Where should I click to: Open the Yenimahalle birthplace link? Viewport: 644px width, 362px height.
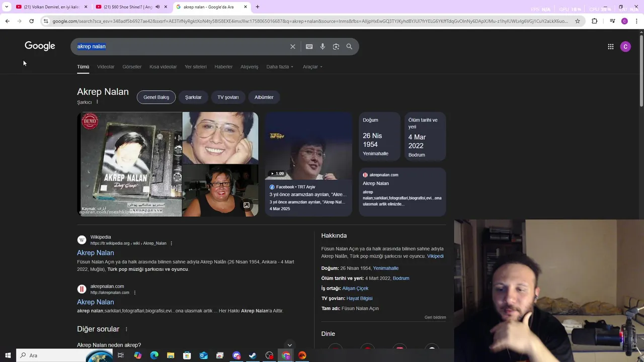pos(385,268)
